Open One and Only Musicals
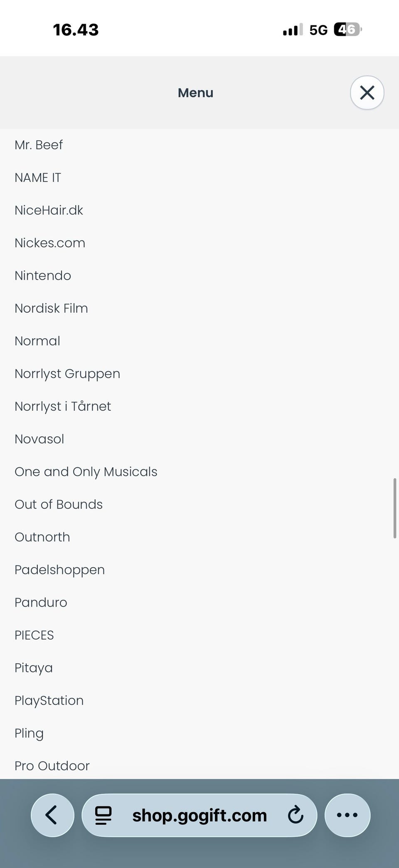The width and height of the screenshot is (399, 868). (86, 471)
